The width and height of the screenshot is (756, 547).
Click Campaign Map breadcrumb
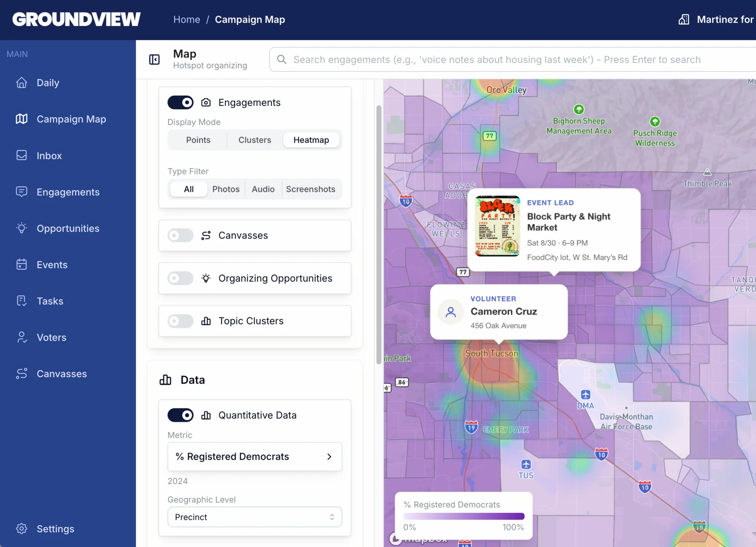click(x=250, y=19)
